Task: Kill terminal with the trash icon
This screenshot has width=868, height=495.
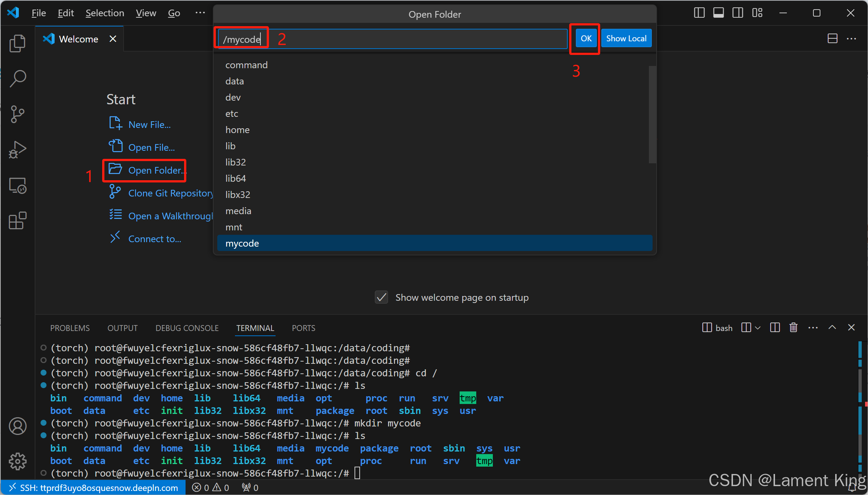Action: 793,328
